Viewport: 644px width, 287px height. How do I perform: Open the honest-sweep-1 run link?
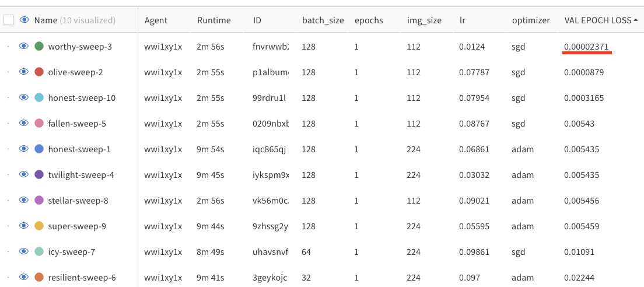pos(79,149)
